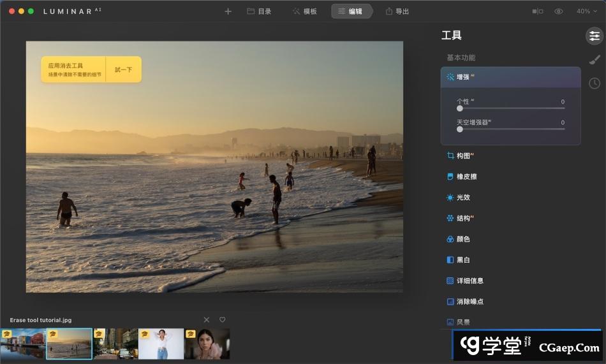This screenshot has width=606, height=364.
Task: Toggle before/after compare view
Action: coord(538,11)
